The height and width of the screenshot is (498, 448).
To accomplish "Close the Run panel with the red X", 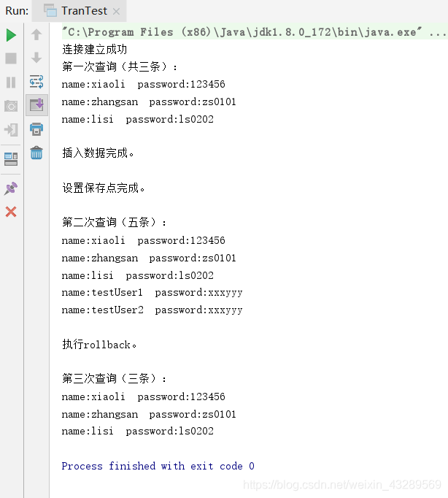I will coord(11,212).
